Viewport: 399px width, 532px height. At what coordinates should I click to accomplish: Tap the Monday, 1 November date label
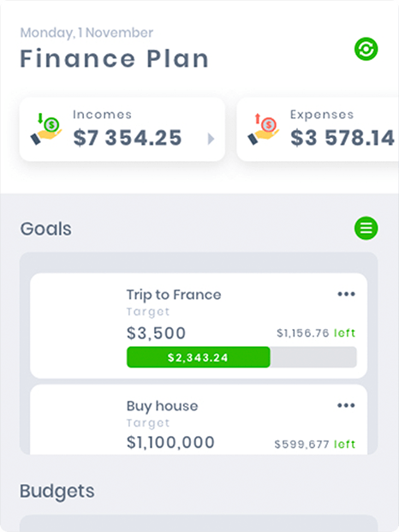coord(86,33)
